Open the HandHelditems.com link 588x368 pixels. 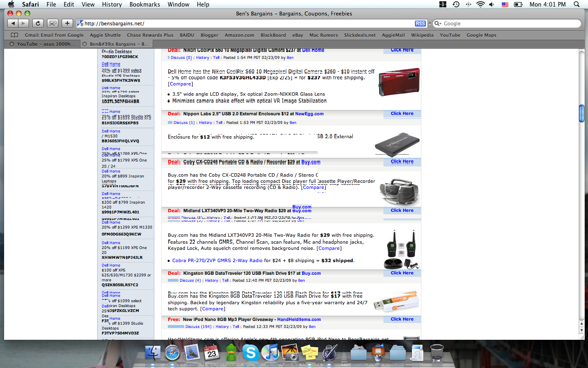299,320
